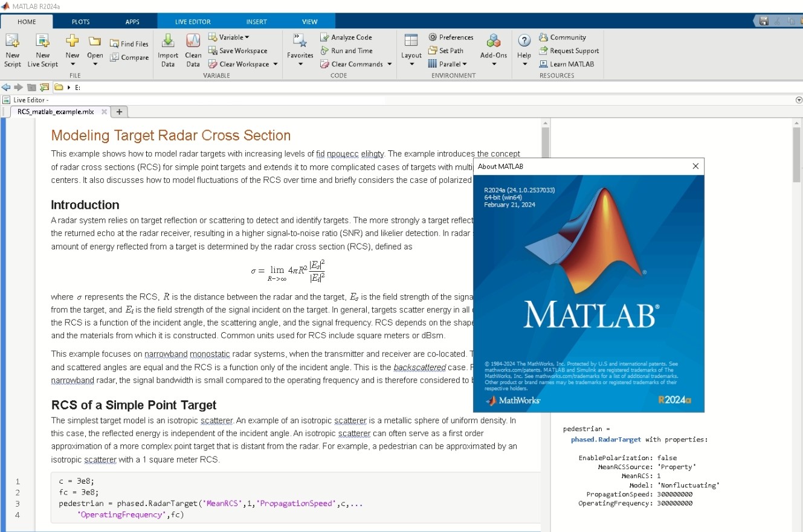Expand the Clear Commands options arrow
Image resolution: width=803 pixels, height=532 pixels.
coord(389,64)
